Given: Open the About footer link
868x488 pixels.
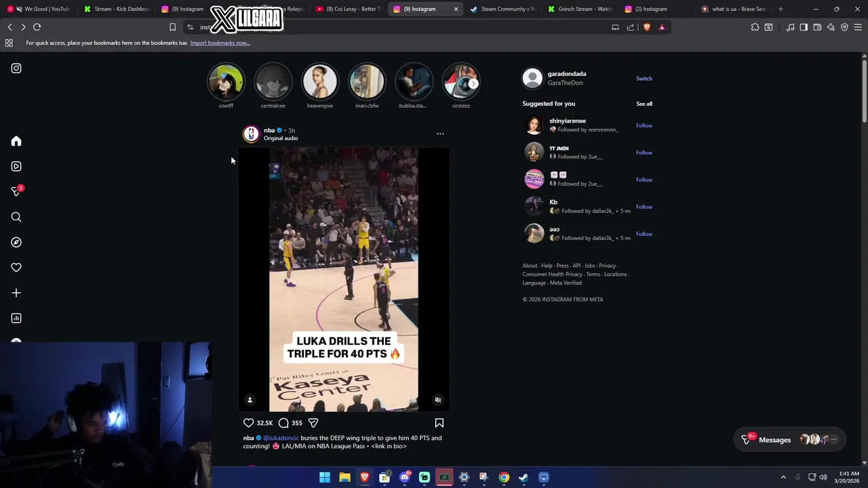Looking at the screenshot, I should (529, 266).
